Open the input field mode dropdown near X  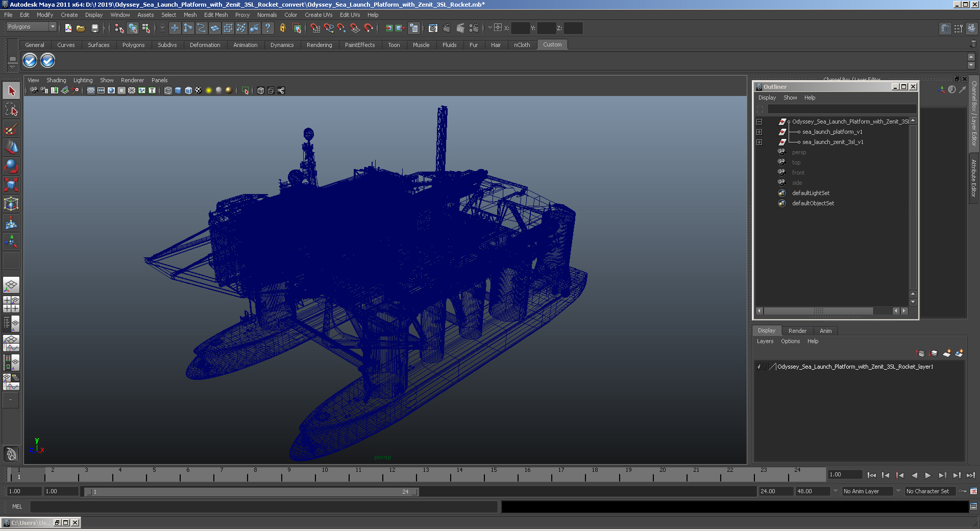coord(490,28)
